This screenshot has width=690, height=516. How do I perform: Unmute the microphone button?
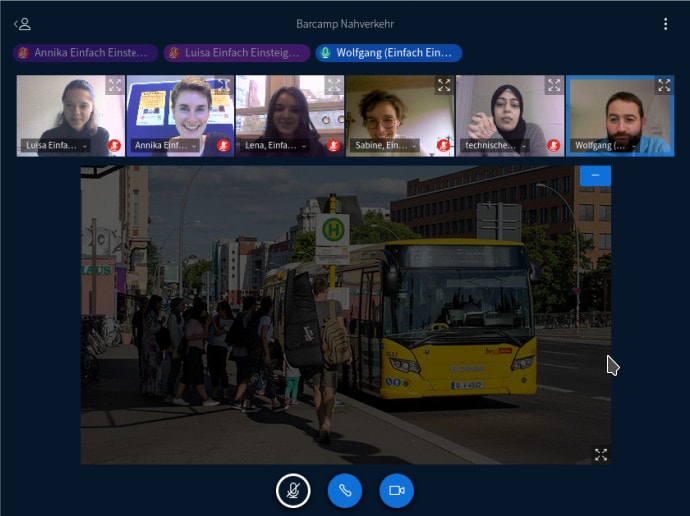click(293, 490)
